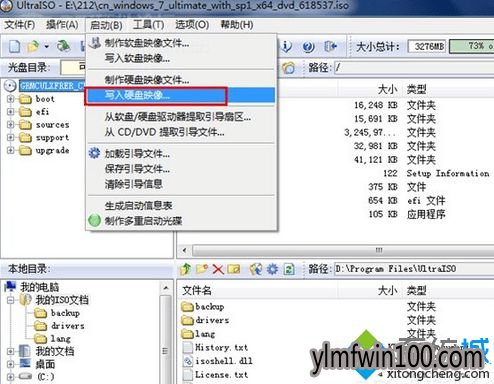Click the exit door toolbar icon

tap(330, 46)
